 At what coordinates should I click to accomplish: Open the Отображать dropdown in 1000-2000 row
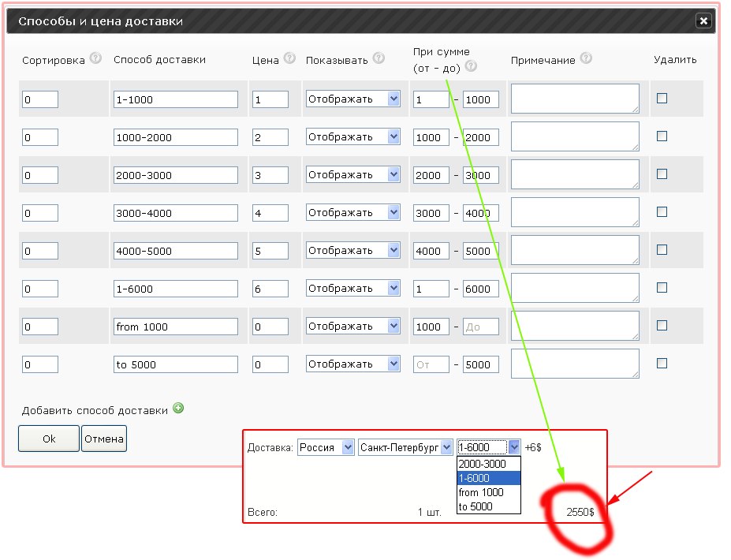(x=353, y=136)
